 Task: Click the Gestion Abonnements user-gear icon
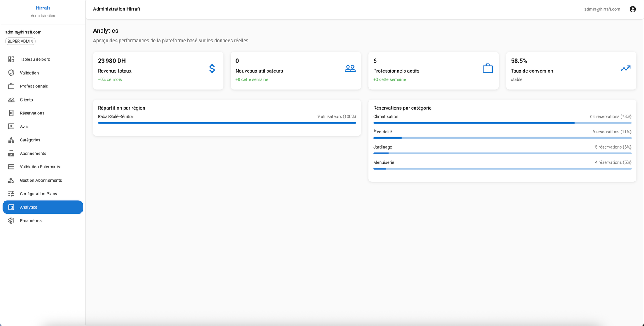pyautogui.click(x=11, y=180)
